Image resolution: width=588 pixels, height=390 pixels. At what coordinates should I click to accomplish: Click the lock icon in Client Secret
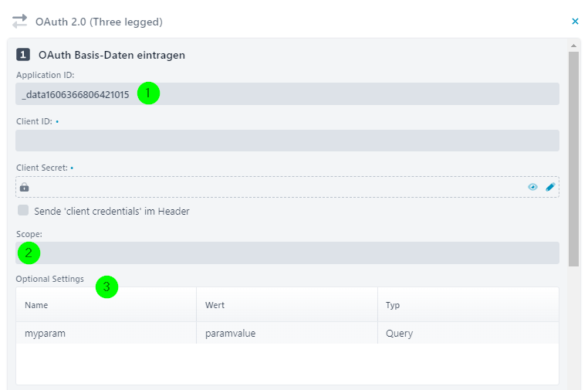[x=25, y=187]
